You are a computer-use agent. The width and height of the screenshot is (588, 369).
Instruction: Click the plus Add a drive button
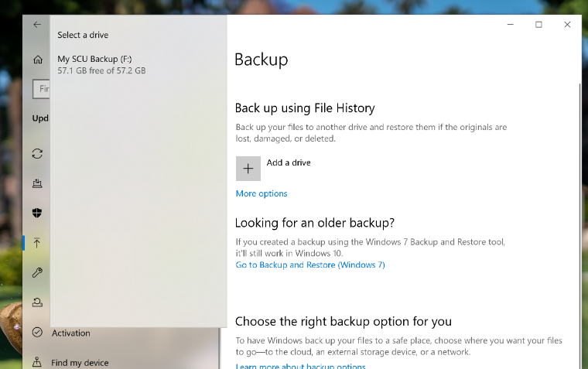tap(248, 169)
